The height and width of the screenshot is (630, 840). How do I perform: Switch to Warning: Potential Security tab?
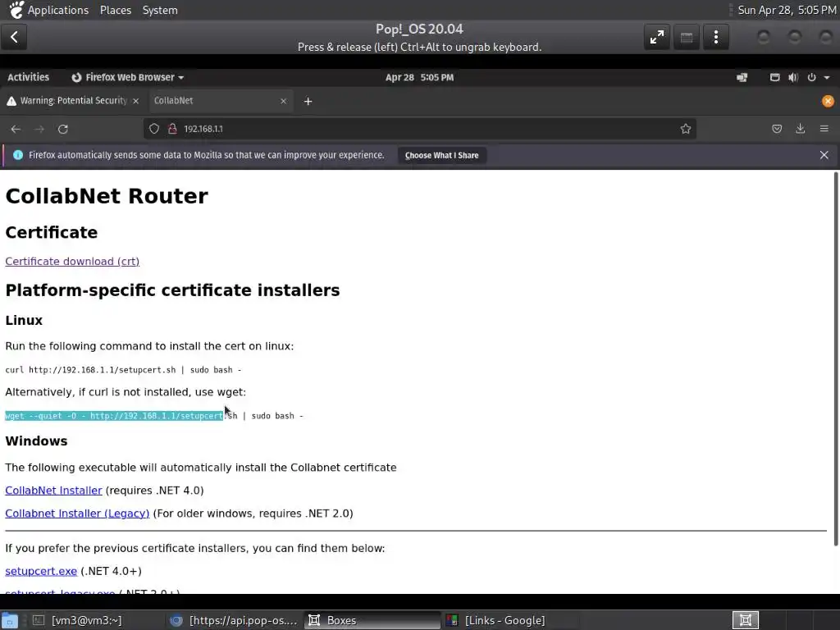pos(73,101)
